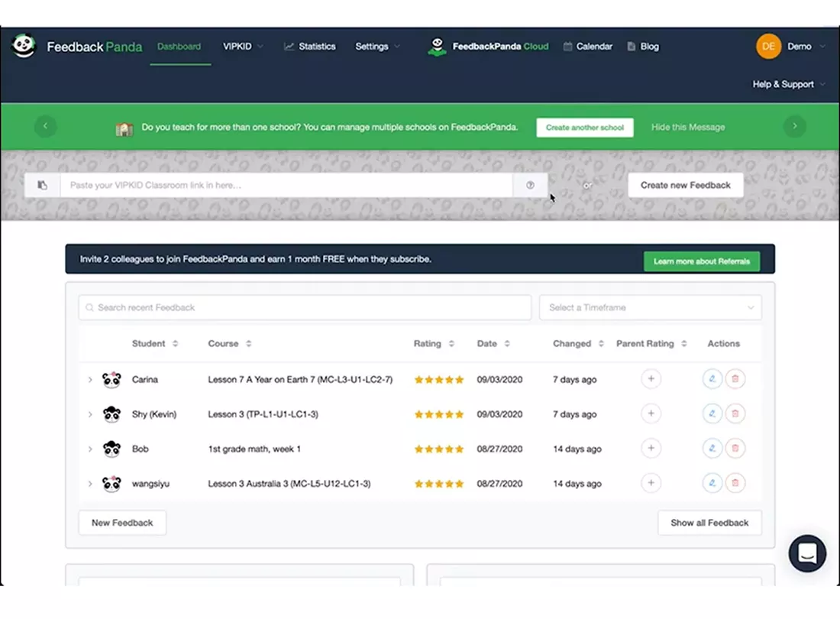Click the FeedbackPanda Cloud panda icon
Image resolution: width=840 pixels, height=619 pixels.
click(437, 47)
